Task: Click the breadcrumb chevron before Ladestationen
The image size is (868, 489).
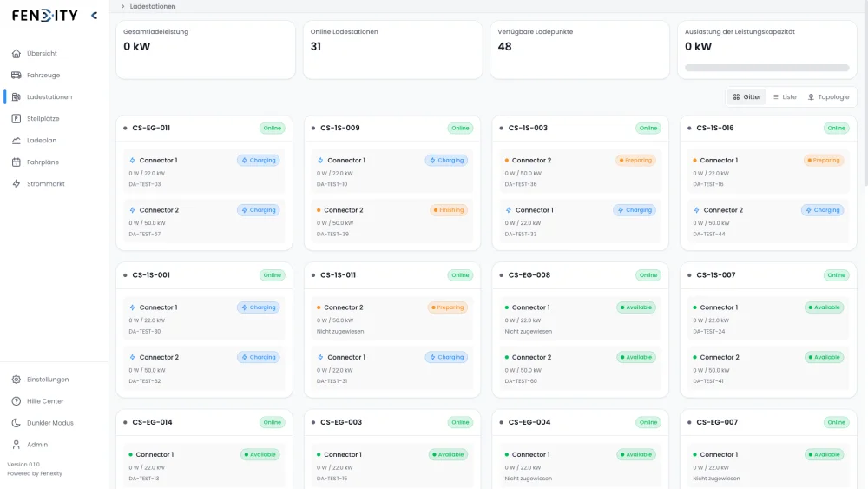Action: [x=122, y=6]
